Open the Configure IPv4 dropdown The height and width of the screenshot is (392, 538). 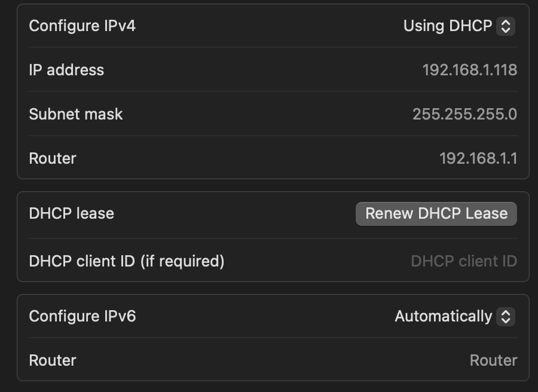[x=458, y=26]
